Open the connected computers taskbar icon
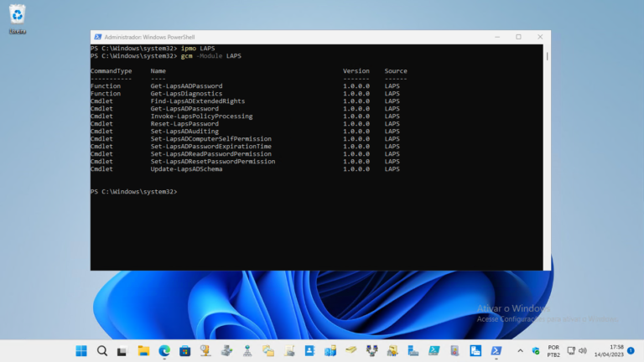Viewport: 644px width, 362px height. coord(371,351)
